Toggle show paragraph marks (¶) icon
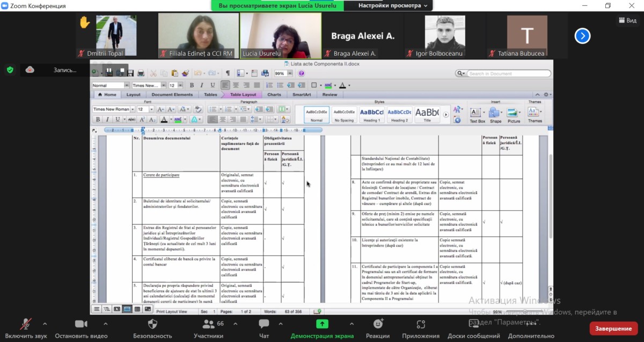The image size is (644, 342). coord(228,73)
